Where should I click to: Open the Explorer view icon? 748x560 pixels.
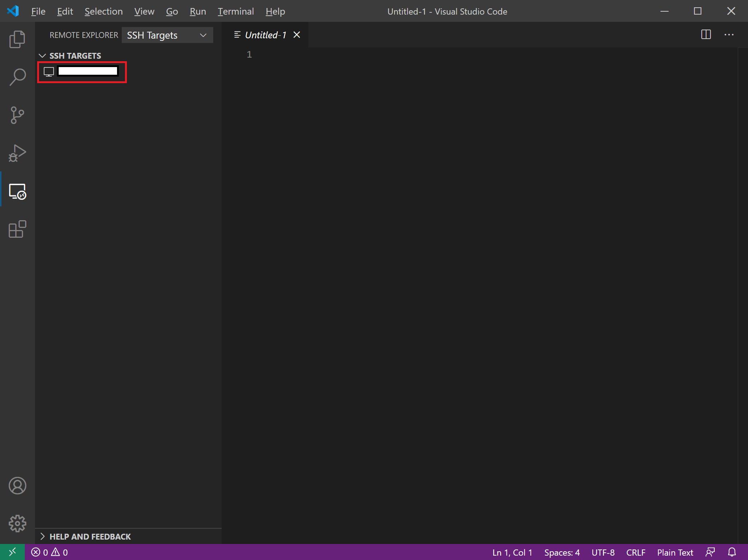pyautogui.click(x=17, y=39)
